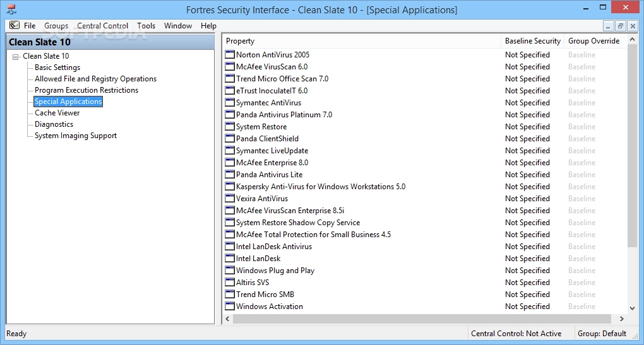Click the Group Override column header
The image size is (644, 345).
click(x=594, y=41)
